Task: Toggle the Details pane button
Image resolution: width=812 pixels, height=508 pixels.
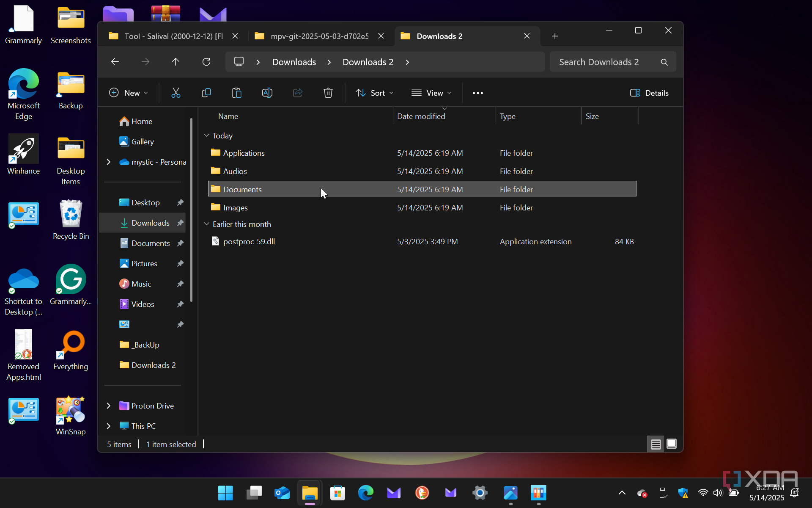Action: click(649, 93)
